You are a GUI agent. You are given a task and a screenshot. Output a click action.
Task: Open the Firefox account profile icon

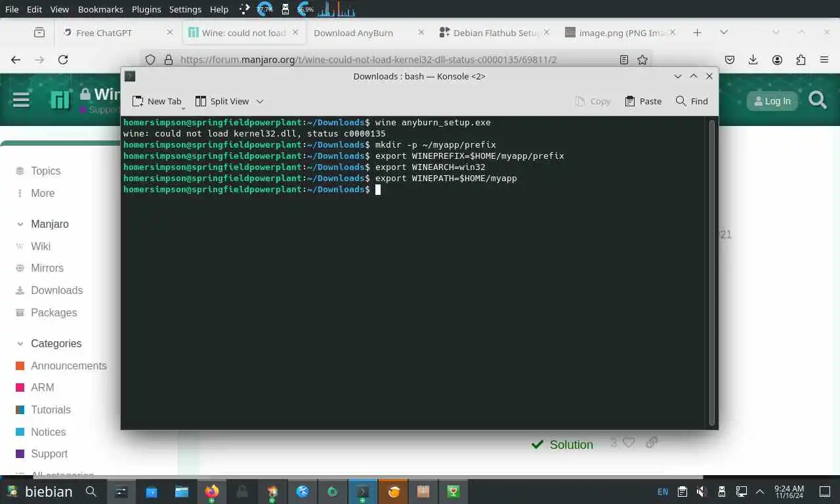777,60
